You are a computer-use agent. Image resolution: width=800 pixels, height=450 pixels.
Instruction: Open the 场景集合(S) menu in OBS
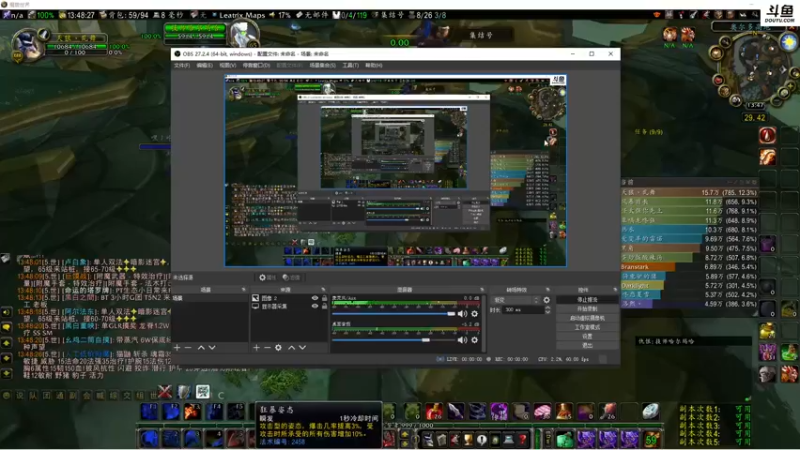point(322,65)
